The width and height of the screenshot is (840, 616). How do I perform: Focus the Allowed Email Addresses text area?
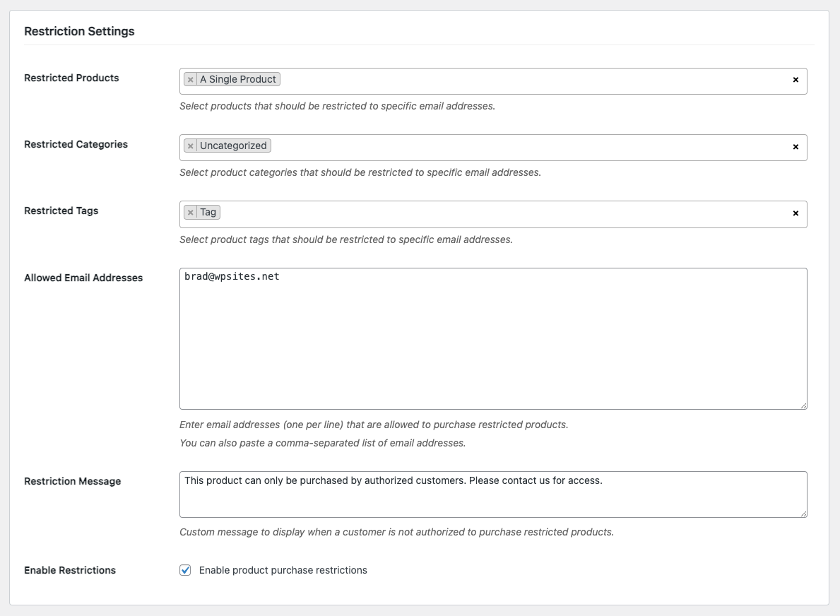(x=492, y=339)
